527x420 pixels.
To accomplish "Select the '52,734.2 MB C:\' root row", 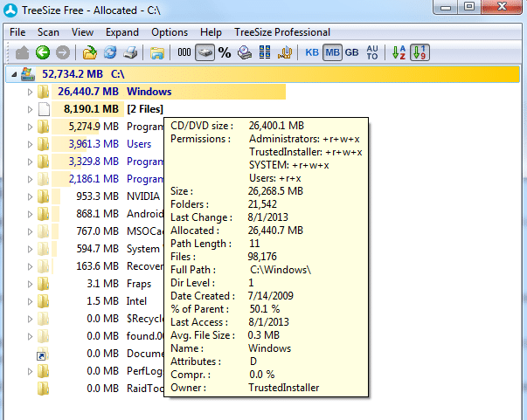I will pos(262,74).
